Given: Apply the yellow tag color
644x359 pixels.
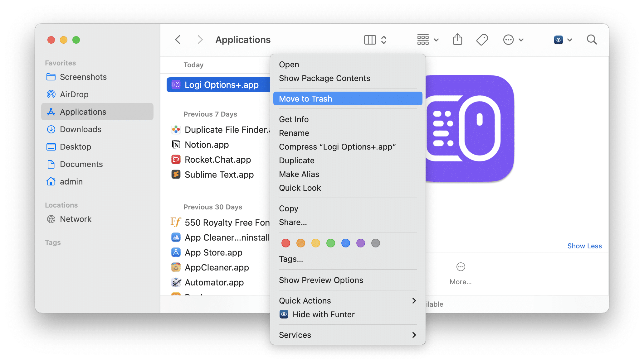Looking at the screenshot, I should coord(316,243).
